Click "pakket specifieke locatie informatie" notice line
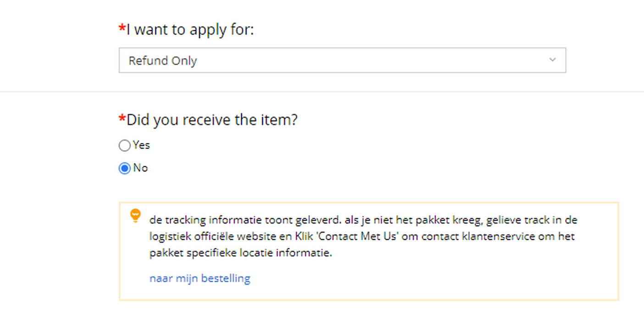The image size is (644, 323). [240, 253]
